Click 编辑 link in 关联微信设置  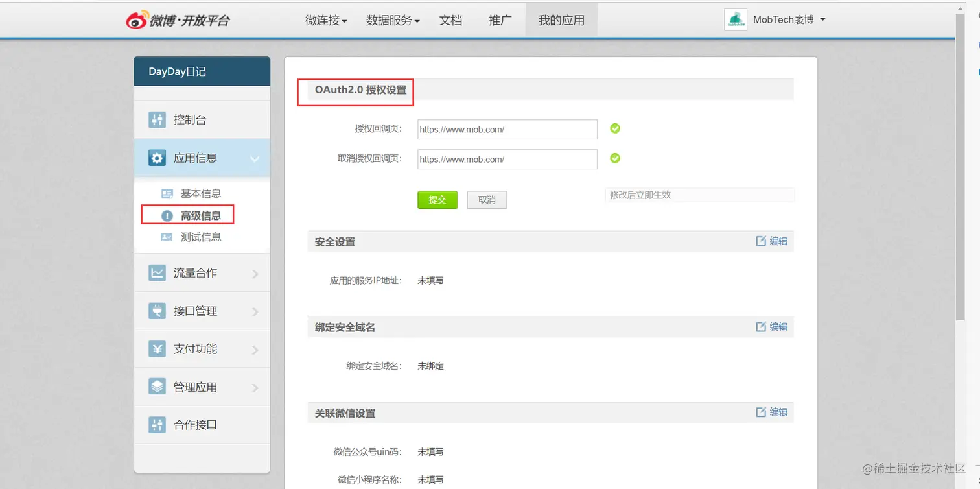click(778, 412)
